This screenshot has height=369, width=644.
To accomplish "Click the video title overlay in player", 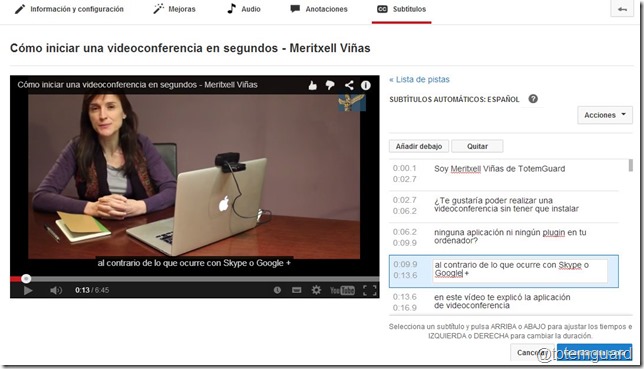I will click(x=137, y=85).
